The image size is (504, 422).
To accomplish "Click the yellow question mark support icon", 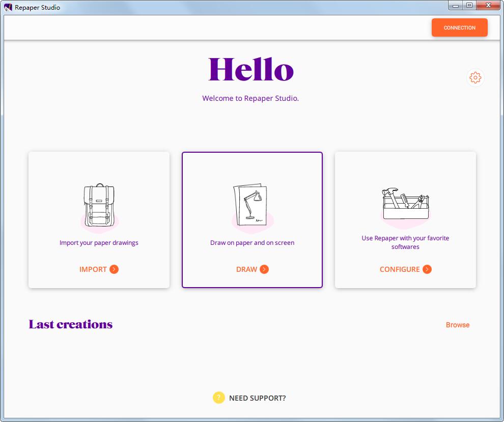I will pyautogui.click(x=218, y=398).
